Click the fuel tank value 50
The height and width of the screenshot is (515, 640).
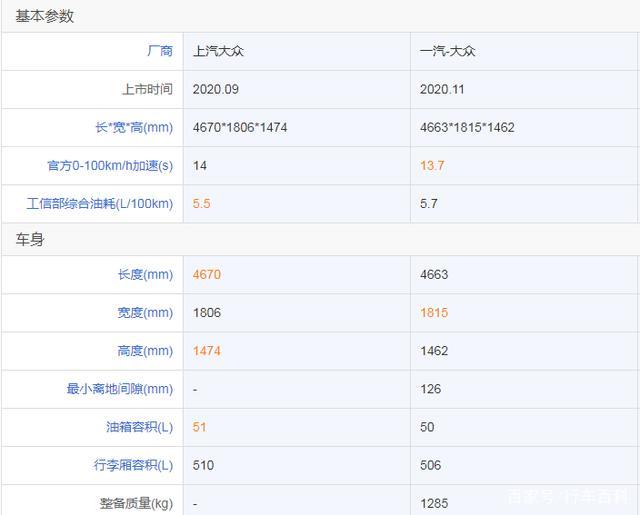point(427,427)
